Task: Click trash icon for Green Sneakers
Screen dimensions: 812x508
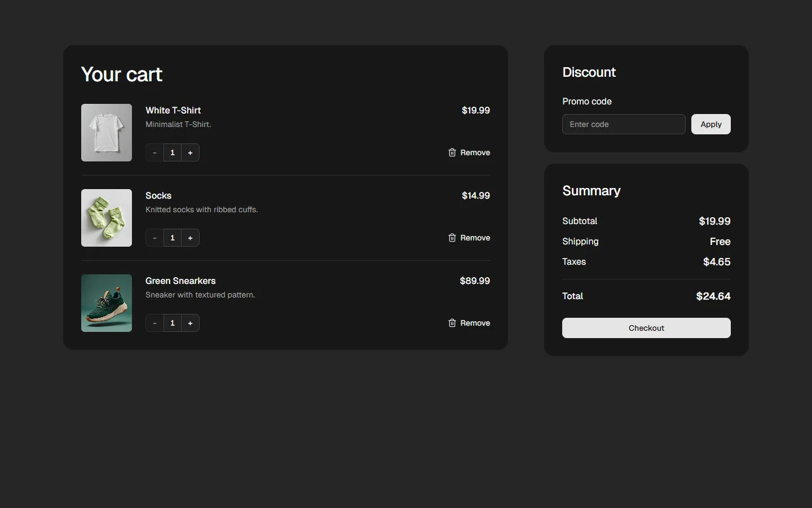Action: pyautogui.click(x=452, y=323)
